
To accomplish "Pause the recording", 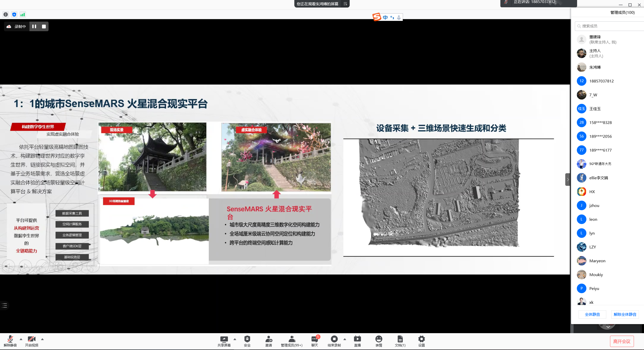I will [34, 26].
